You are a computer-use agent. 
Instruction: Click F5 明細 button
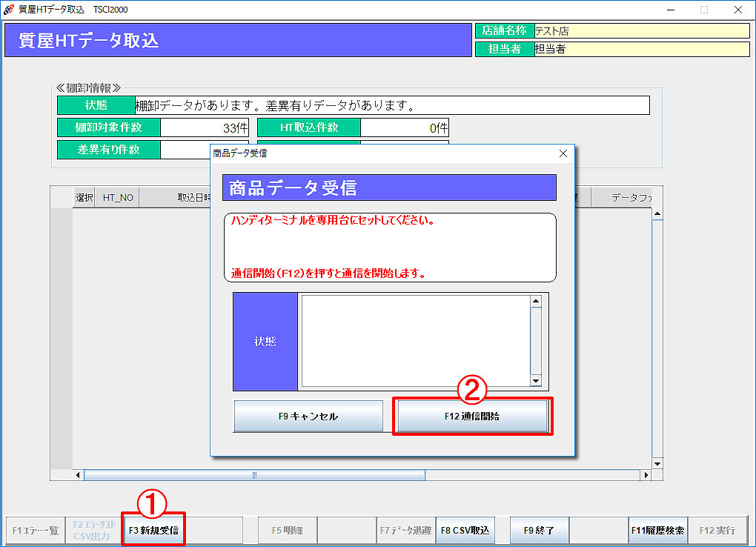(288, 530)
